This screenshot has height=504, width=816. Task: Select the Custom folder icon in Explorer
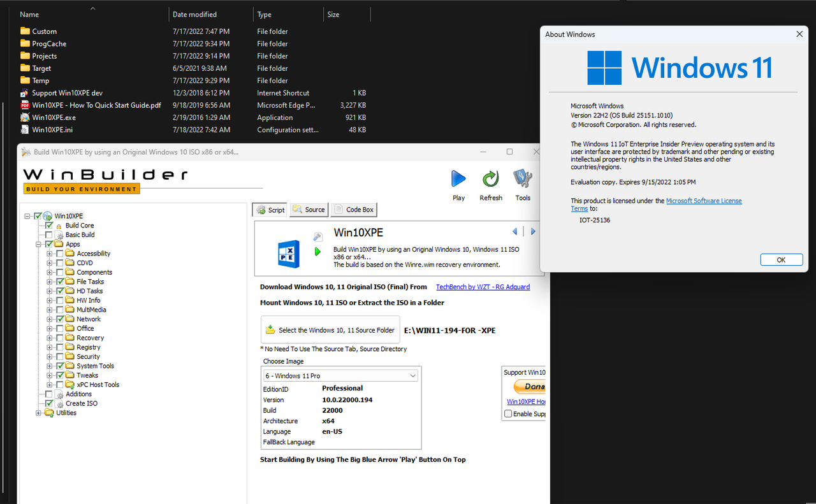pyautogui.click(x=25, y=31)
